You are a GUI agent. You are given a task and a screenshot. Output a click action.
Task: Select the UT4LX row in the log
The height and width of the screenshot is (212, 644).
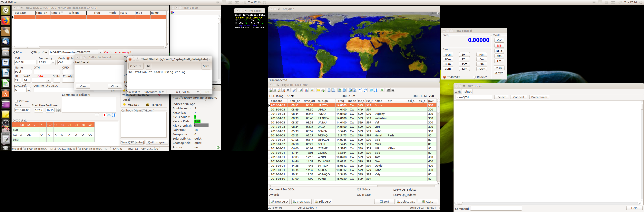[353, 109]
